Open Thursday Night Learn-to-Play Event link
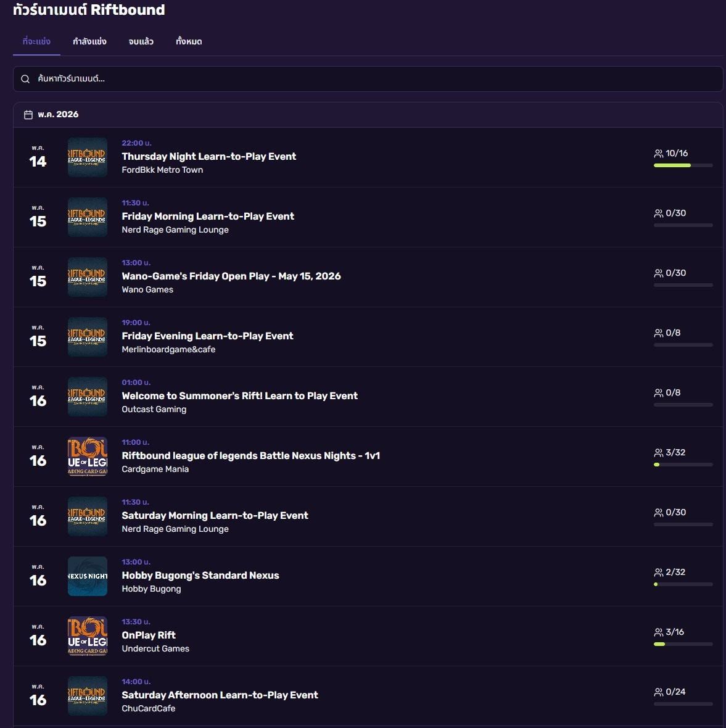 tap(209, 157)
